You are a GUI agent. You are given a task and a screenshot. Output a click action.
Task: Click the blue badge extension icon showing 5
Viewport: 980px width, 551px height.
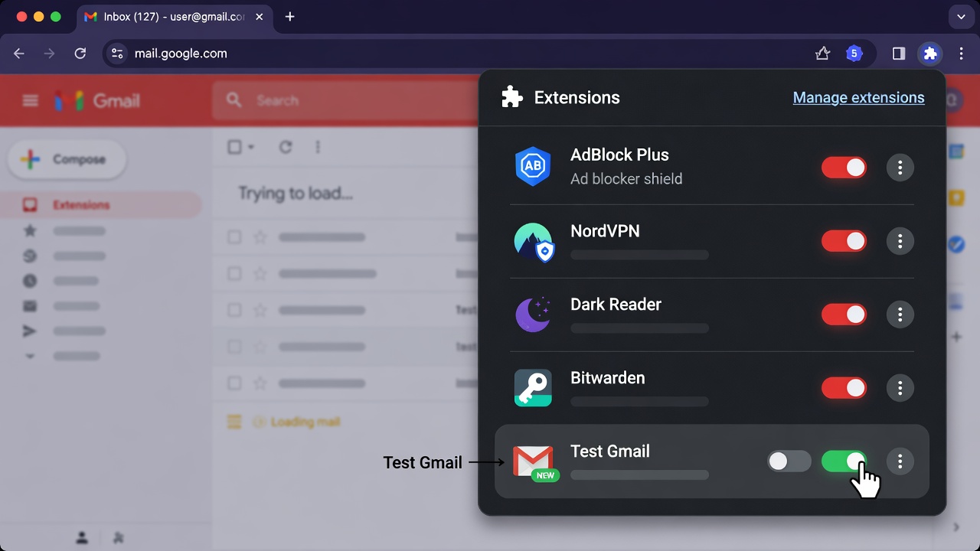pos(854,54)
